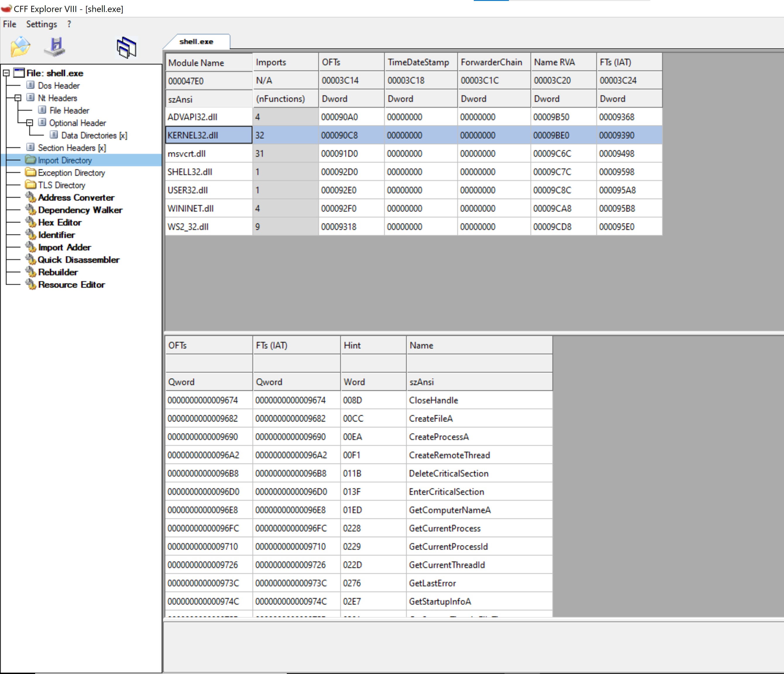
Task: Save the file using the floppy disk icon
Action: 55,47
